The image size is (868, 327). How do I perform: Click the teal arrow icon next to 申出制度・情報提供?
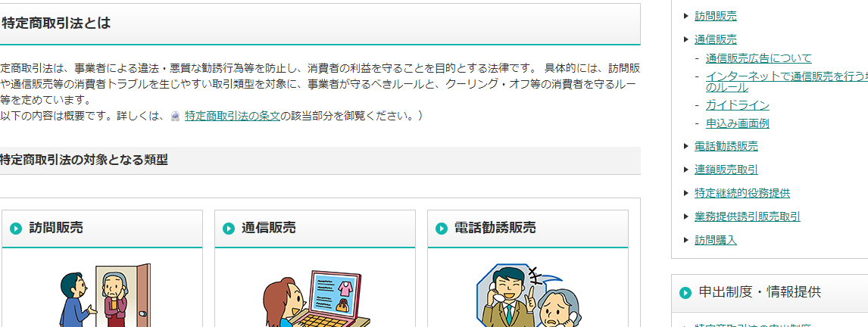(x=685, y=293)
